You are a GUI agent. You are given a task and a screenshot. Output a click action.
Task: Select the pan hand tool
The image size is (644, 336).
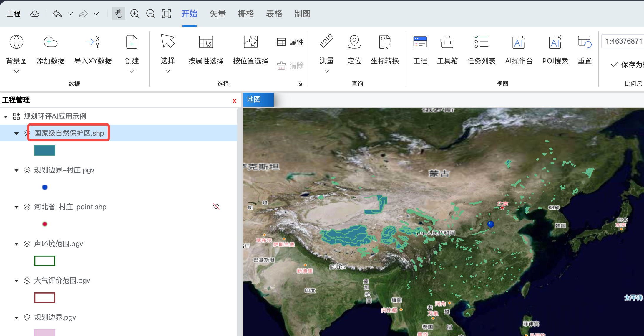[119, 14]
